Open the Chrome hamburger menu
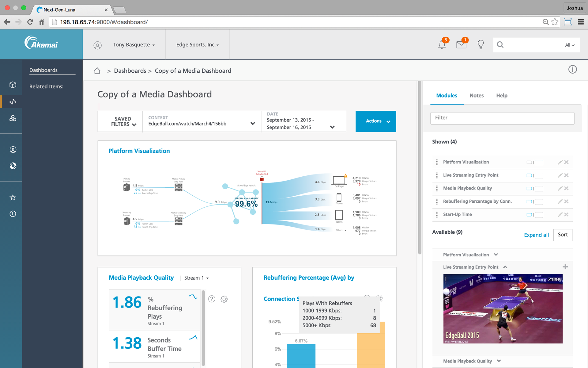Screen dimensions: 588x368 tap(581, 22)
